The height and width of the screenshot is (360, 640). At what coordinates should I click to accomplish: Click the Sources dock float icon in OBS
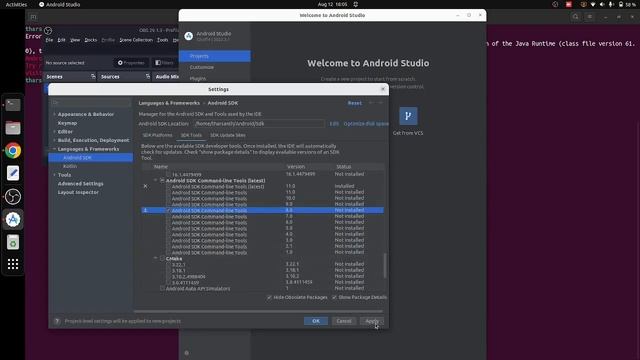tap(148, 76)
